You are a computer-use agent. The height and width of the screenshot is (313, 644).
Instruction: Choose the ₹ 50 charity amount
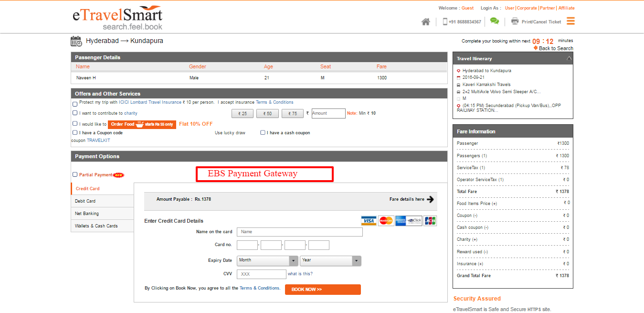click(267, 114)
